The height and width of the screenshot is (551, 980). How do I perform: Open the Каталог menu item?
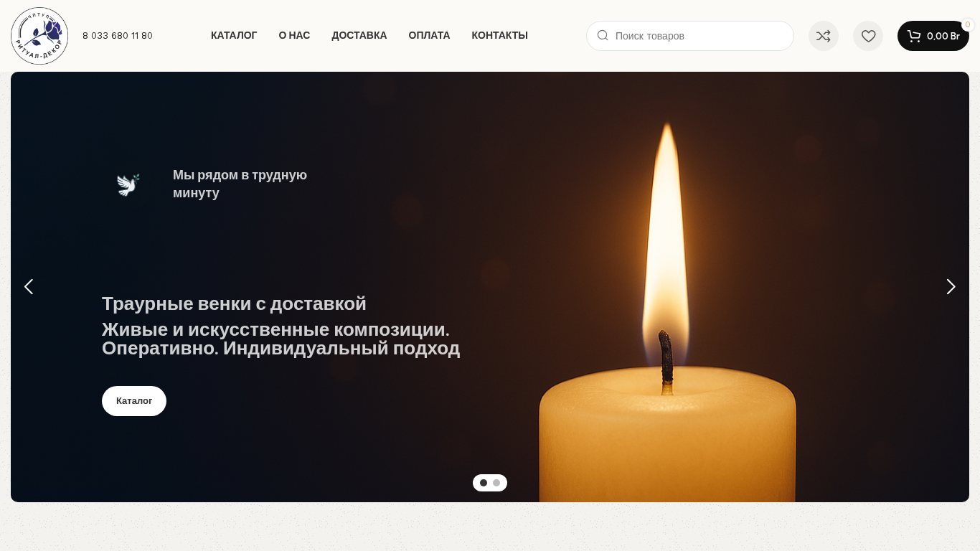234,35
